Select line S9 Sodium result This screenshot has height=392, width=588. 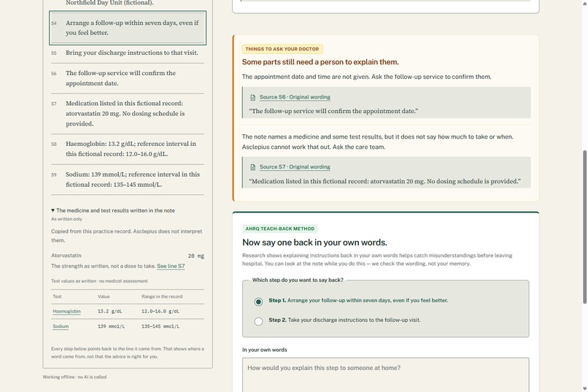[x=128, y=180]
